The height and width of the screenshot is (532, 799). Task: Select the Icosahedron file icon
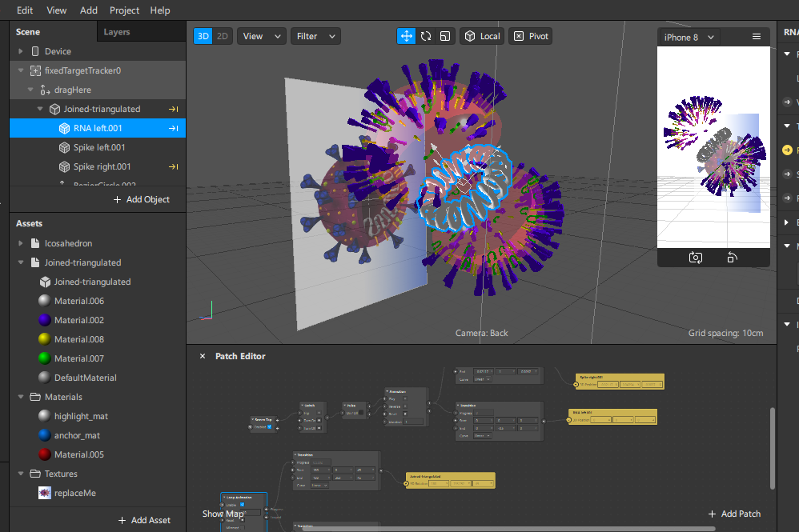[35, 243]
